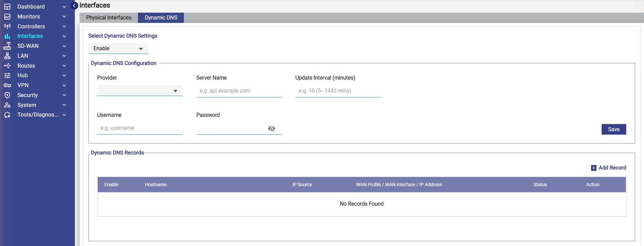Toggle password visibility eye icon
This screenshot has width=644, height=246.
pyautogui.click(x=272, y=128)
